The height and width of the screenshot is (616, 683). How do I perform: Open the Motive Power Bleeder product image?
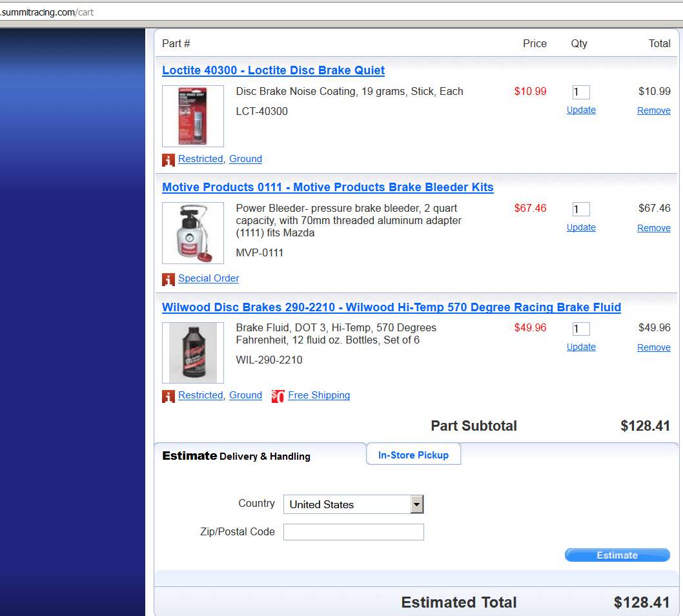point(193,233)
